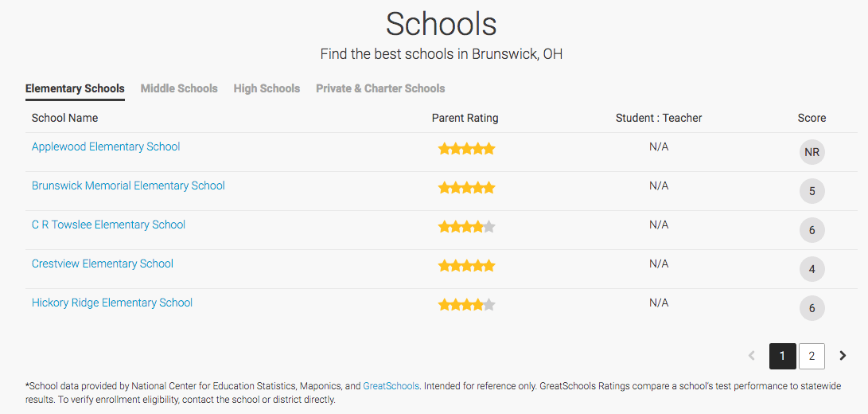The image size is (868, 414).
Task: Open Applewood Elementary School link
Action: pos(106,146)
